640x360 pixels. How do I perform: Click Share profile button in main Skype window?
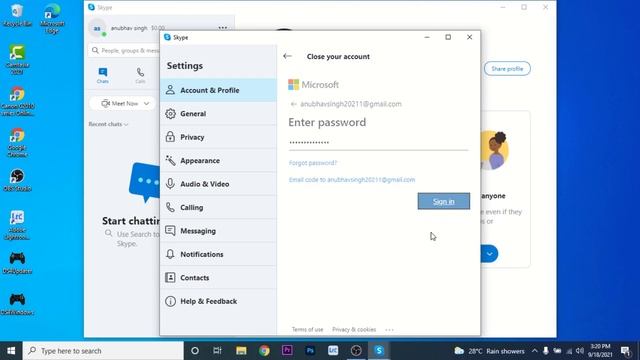(x=507, y=69)
